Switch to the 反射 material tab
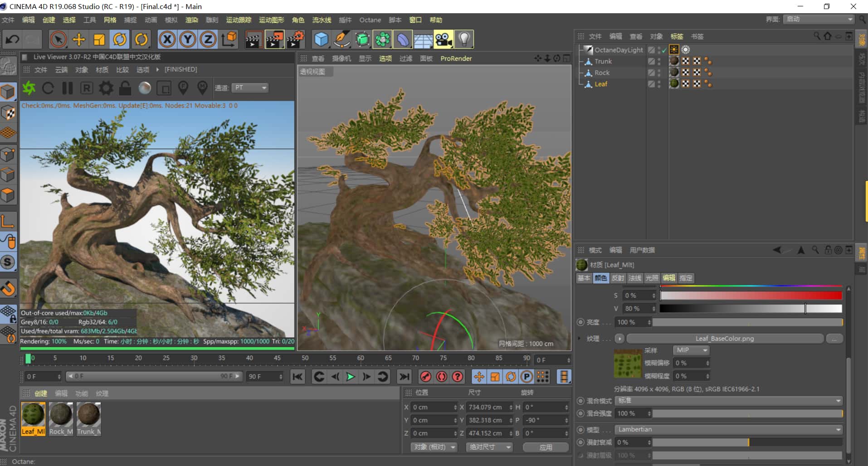 pyautogui.click(x=618, y=278)
